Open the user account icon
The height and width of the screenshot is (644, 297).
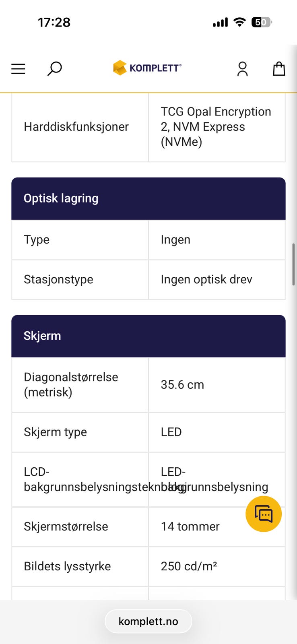242,69
